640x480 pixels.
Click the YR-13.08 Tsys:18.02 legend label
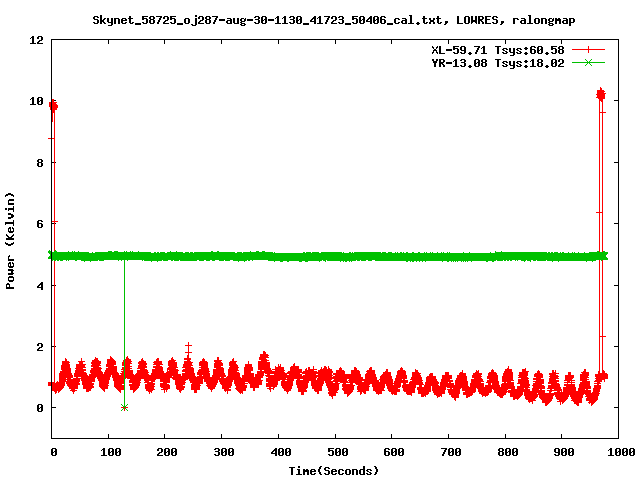498,63
